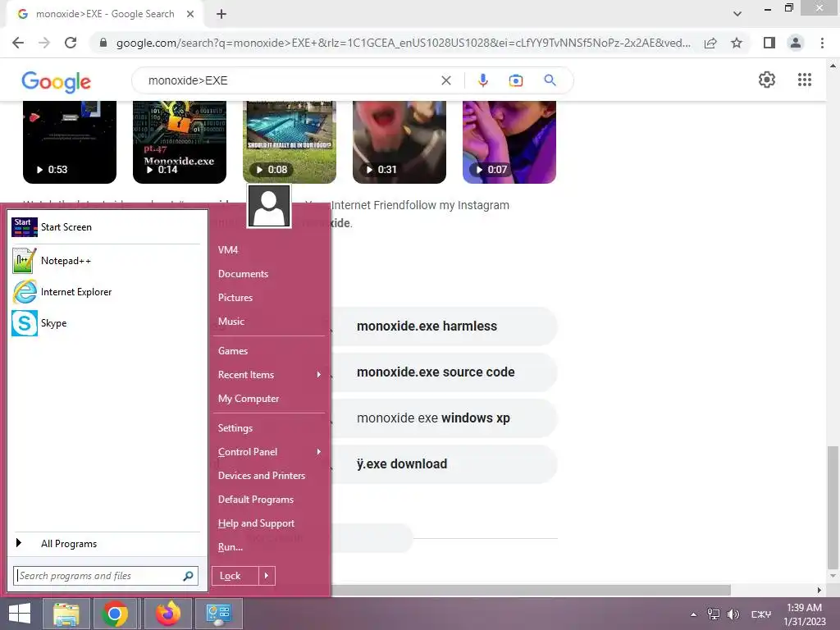Screen dimensions: 840x630
Task: Launch Internet Explorer from start menu
Action: pyautogui.click(x=106, y=292)
